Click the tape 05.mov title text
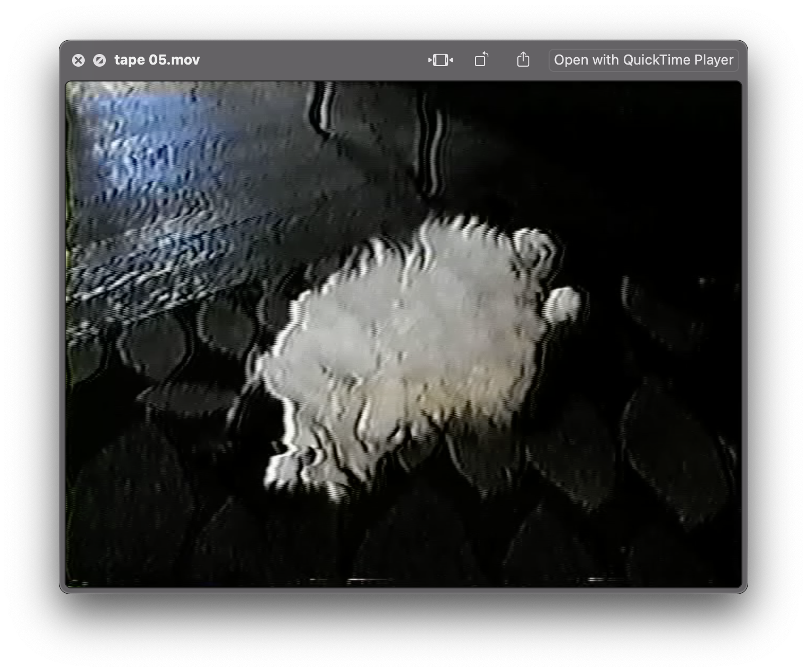The image size is (807, 672). tap(157, 60)
